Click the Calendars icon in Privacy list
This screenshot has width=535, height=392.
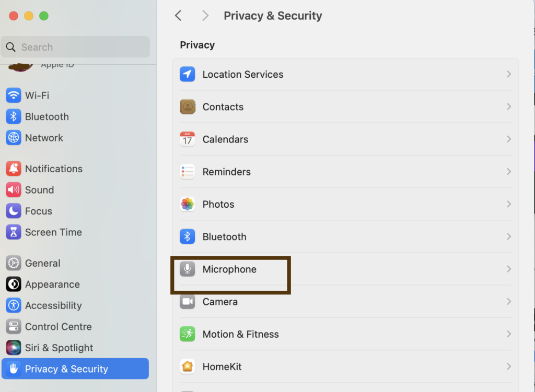pos(188,139)
